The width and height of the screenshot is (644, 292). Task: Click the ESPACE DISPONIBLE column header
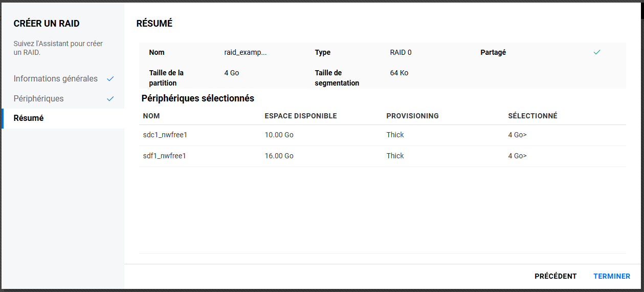point(300,116)
